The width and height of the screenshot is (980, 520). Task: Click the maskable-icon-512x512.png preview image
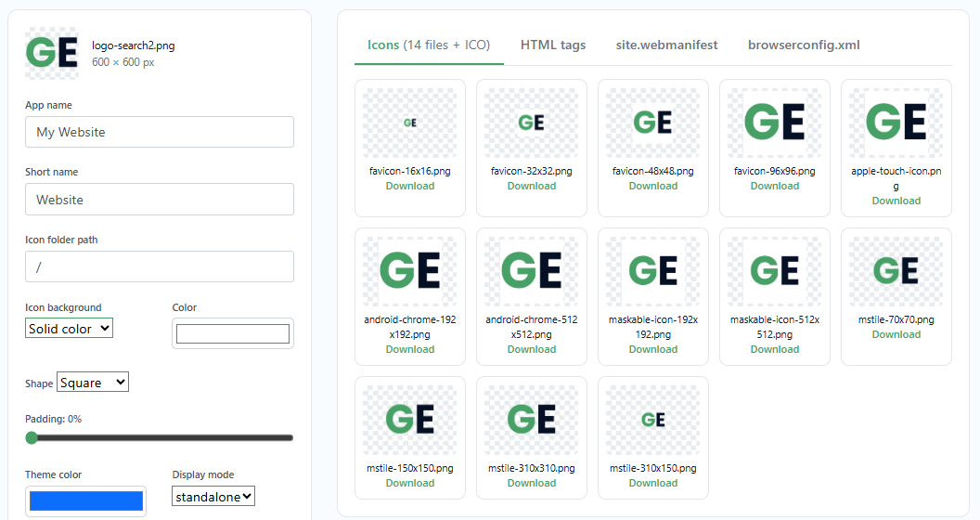(x=774, y=271)
